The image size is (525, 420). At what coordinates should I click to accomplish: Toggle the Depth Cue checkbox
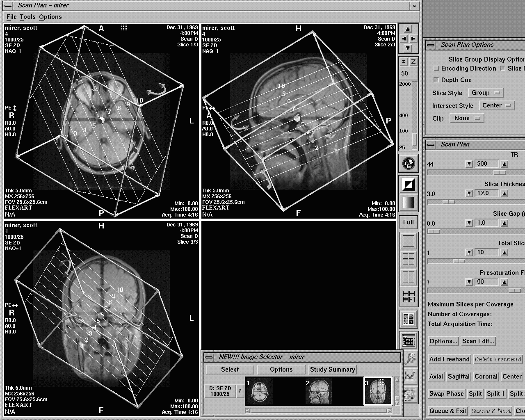436,80
